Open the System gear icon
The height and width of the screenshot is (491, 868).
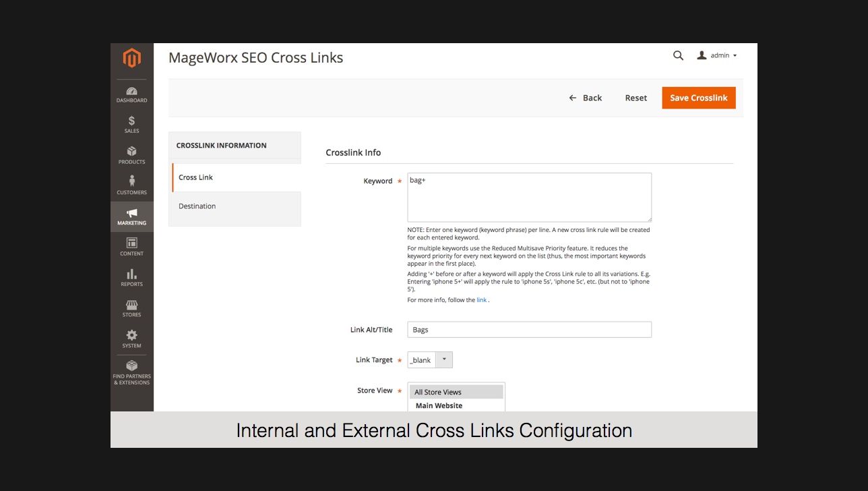131,336
